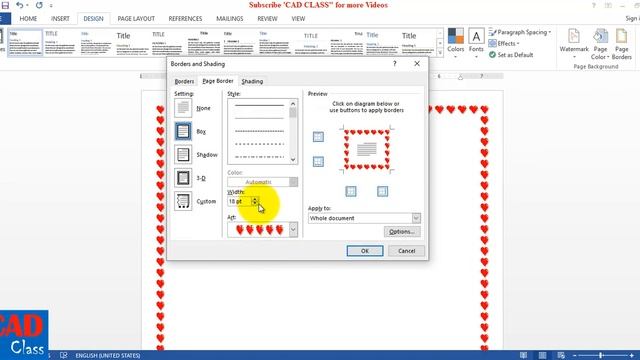Open the Page Color menu
This screenshot has height=360, width=640.
click(600, 44)
